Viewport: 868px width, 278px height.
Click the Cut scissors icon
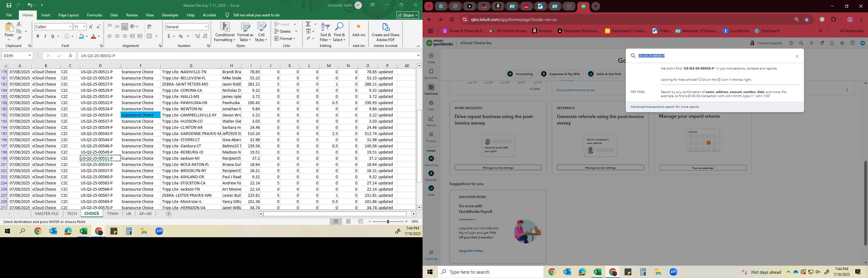[19, 24]
